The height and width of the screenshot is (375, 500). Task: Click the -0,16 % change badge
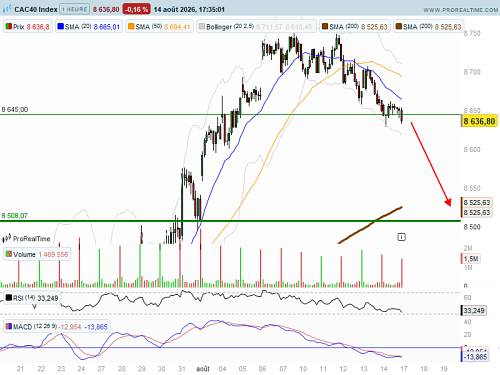(136, 9)
